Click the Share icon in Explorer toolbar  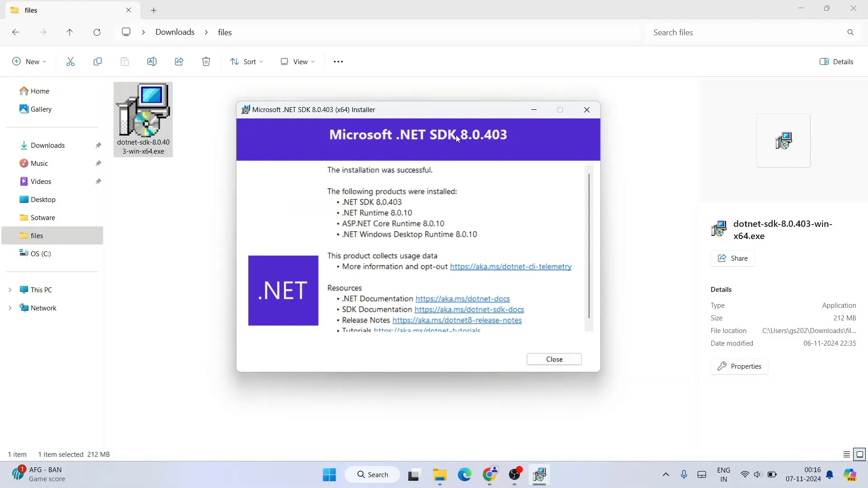179,61
